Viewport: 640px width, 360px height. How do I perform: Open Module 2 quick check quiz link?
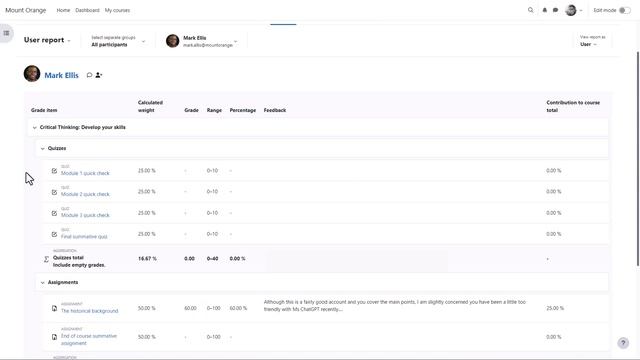click(x=85, y=194)
